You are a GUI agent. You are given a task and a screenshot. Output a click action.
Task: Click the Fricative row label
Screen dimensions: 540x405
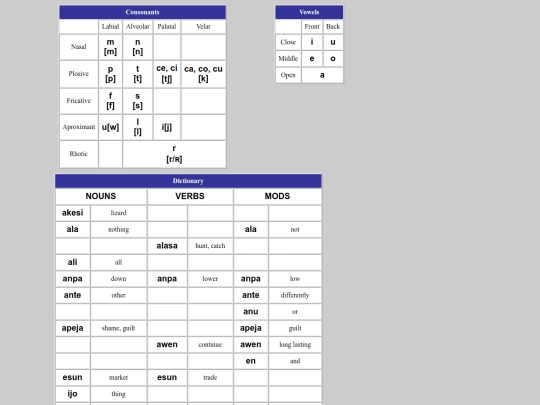tap(79, 101)
